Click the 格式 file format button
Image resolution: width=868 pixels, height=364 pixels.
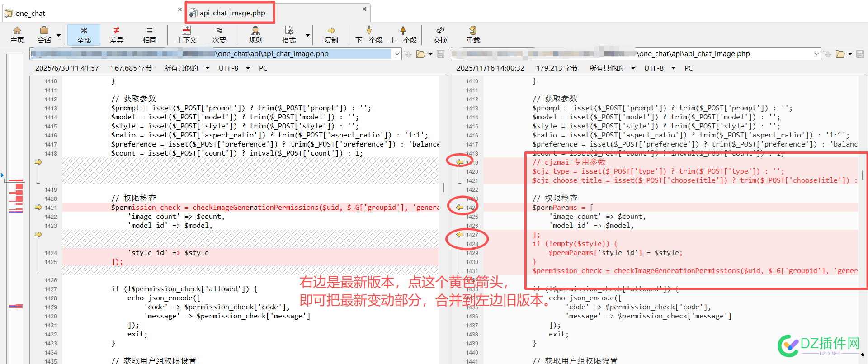[x=289, y=35]
